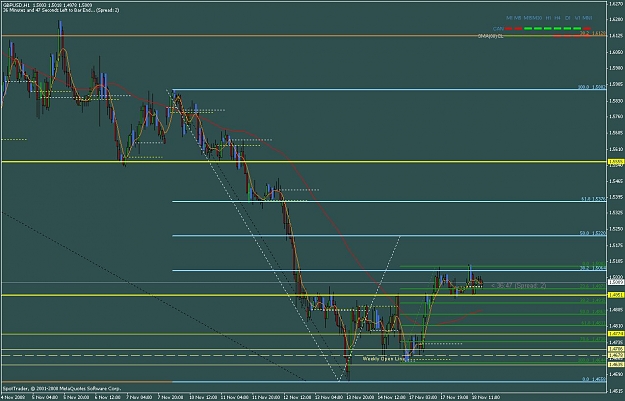Select the green 23.6 retracement level label
This screenshot has height=401, width=625.
(594, 286)
